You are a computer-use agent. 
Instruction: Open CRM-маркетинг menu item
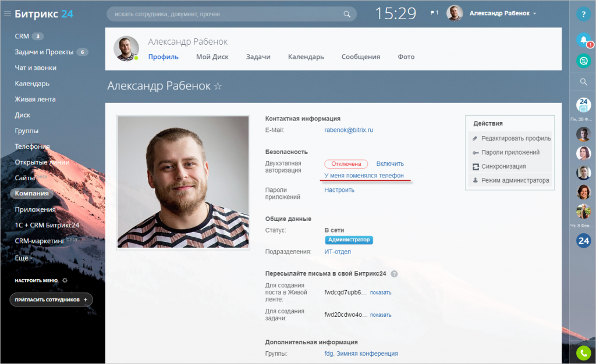(x=40, y=241)
